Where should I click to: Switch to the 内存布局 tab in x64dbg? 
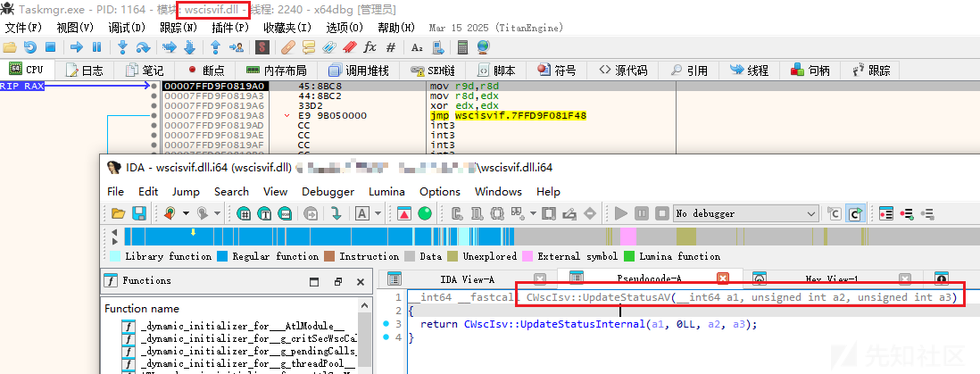[x=276, y=71]
